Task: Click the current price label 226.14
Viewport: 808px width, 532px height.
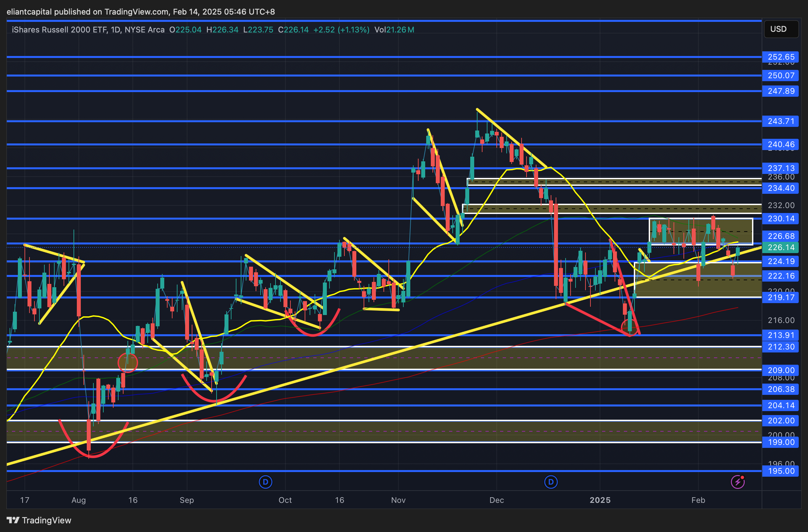Action: (x=781, y=247)
